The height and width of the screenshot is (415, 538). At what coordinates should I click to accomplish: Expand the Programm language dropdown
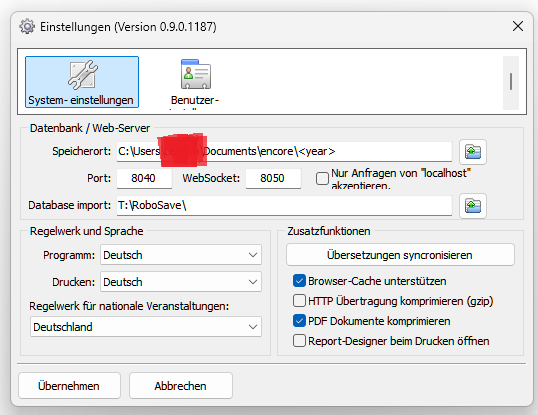tap(181, 255)
